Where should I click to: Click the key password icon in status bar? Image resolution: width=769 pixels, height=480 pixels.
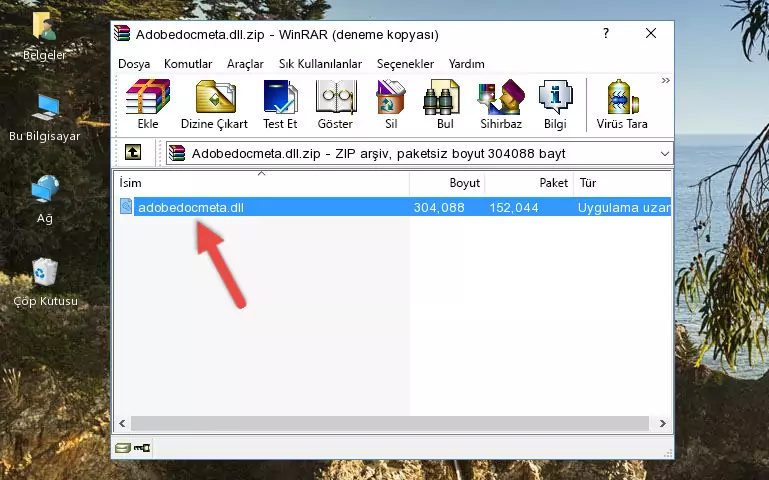[142, 448]
